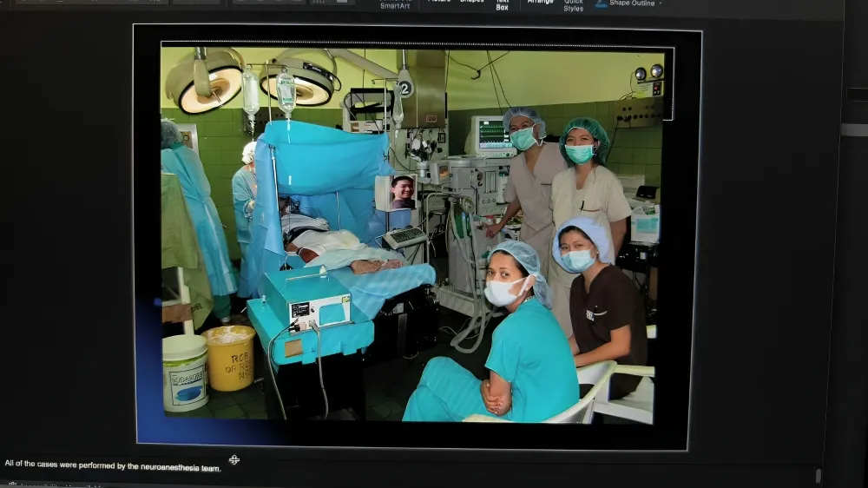Click into the speaker notes text
868x488 pixels.
point(113,465)
